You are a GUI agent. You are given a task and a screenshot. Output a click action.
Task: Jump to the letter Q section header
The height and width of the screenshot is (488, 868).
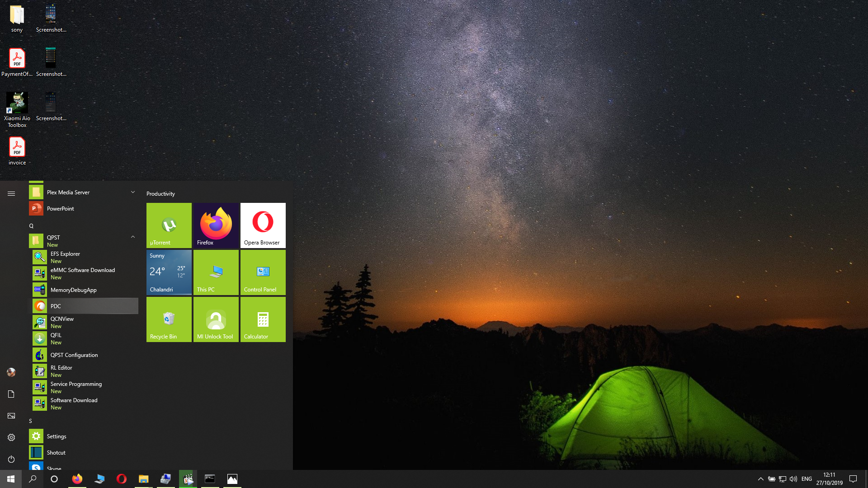(32, 225)
